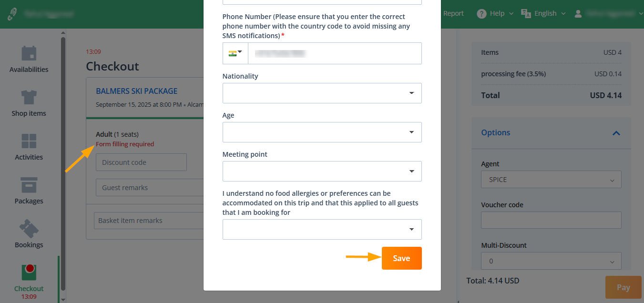Open the Nationality dropdown
Image resolution: width=644 pixels, height=303 pixels.
(322, 93)
